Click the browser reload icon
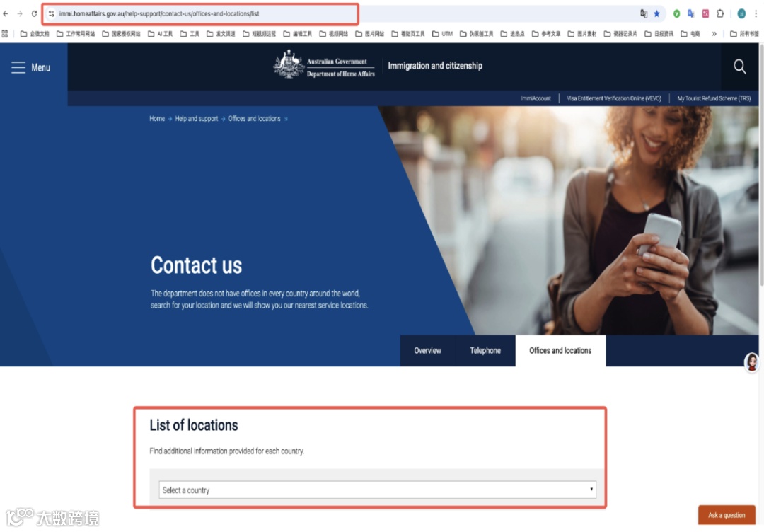This screenshot has height=532, width=764. [34, 13]
